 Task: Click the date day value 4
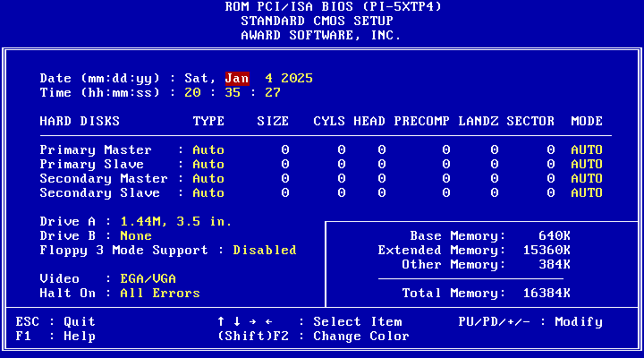coord(268,79)
